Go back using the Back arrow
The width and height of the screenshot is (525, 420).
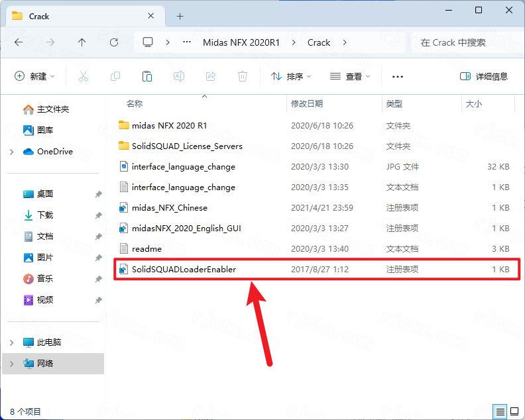(19, 42)
